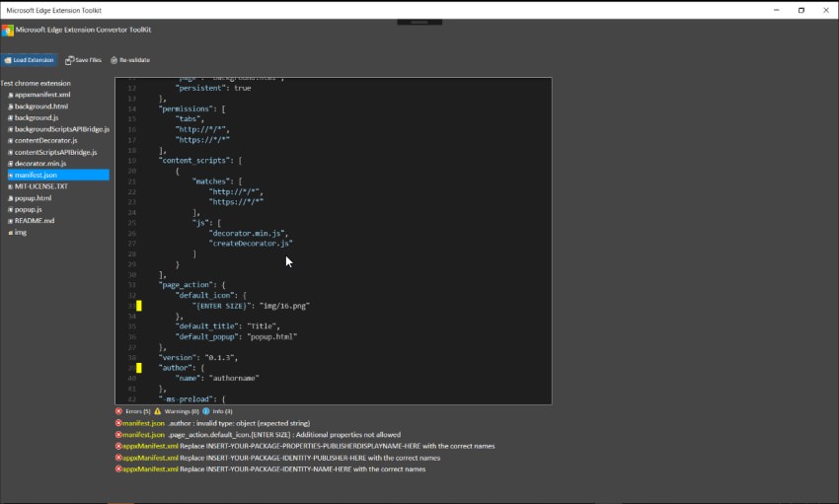Viewport: 839px width, 504px height.
Task: Open appxmanifest.xml in the file list
Action: point(42,95)
